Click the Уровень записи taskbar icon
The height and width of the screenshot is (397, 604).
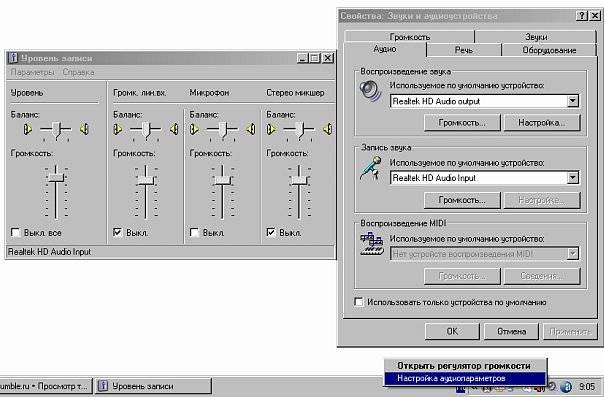coord(102,386)
